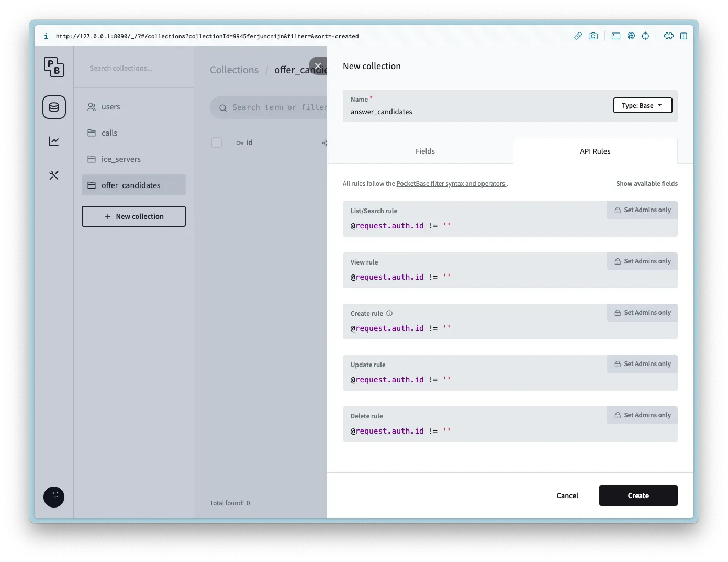Select the API Rules tab

595,151
